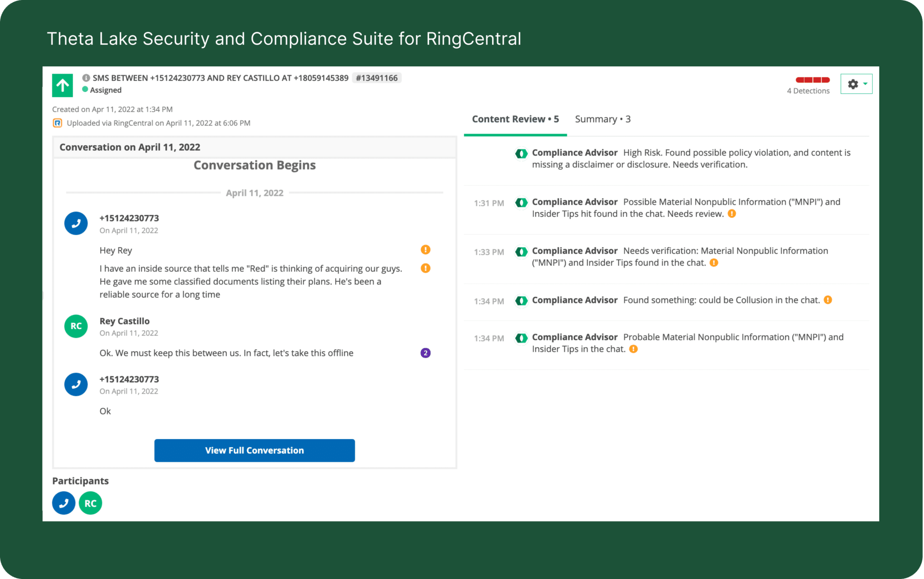
Task: Click warning icon on 1:31 PM detection
Action: pyautogui.click(x=732, y=214)
